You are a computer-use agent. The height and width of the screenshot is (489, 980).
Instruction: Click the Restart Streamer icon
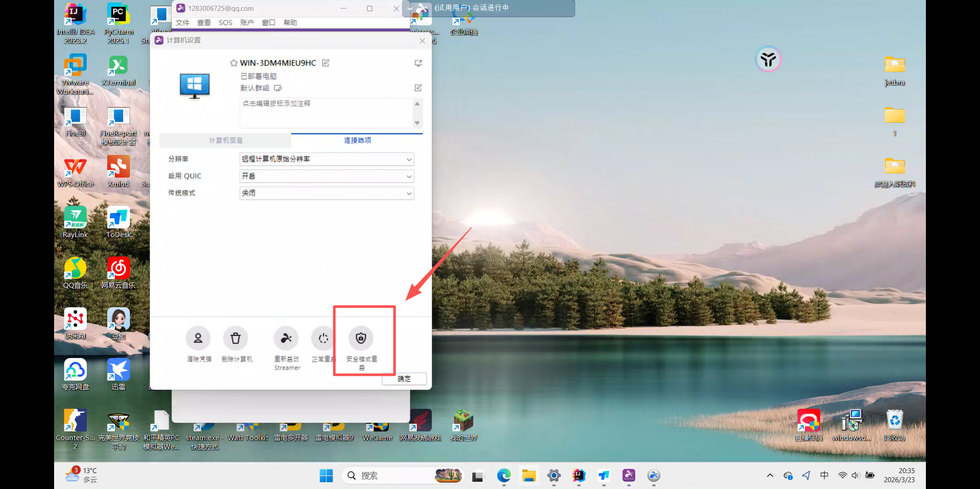coord(286,338)
